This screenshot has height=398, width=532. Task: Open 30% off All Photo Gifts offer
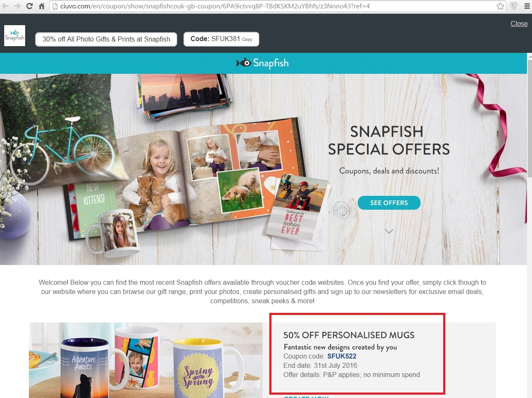(x=106, y=39)
